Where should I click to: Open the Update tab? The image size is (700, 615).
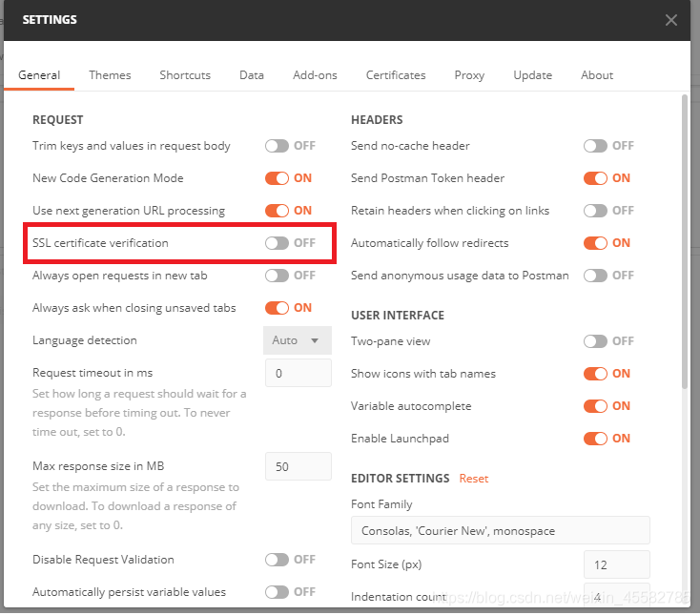pyautogui.click(x=532, y=75)
